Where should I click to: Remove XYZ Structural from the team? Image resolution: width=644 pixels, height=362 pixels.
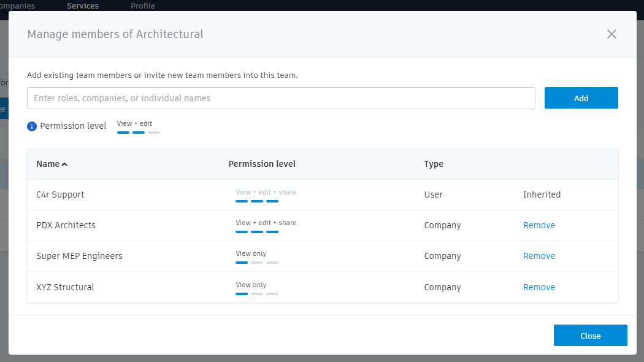(539, 287)
